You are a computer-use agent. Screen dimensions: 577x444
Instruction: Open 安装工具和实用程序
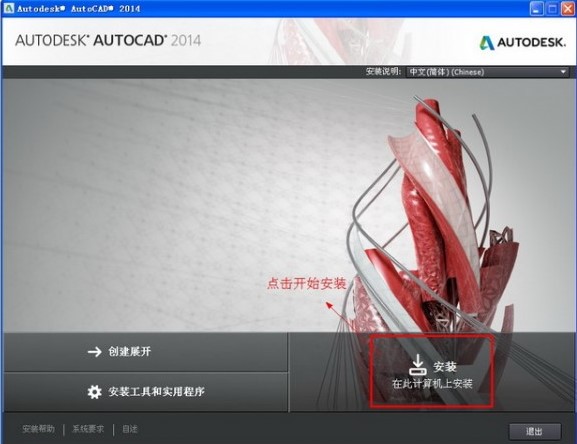(146, 392)
